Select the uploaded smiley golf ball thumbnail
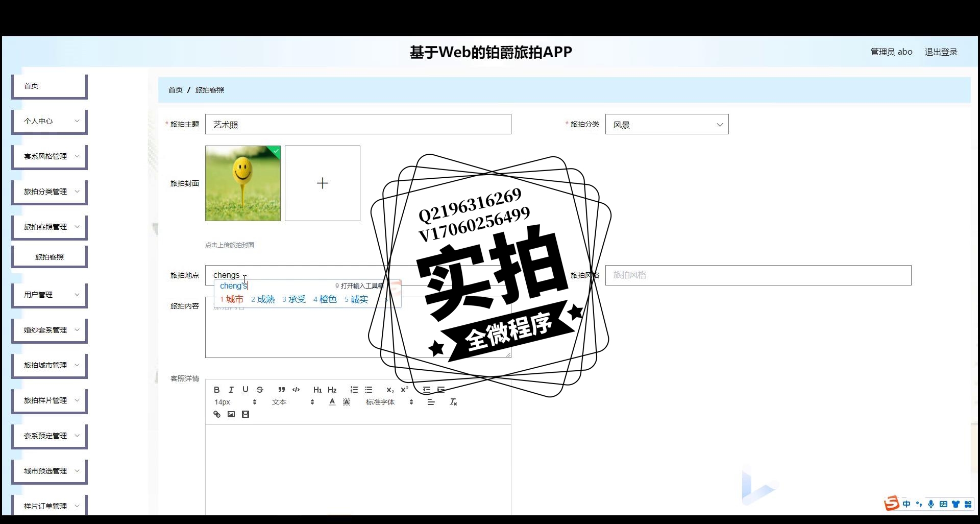980x524 pixels. click(x=243, y=183)
